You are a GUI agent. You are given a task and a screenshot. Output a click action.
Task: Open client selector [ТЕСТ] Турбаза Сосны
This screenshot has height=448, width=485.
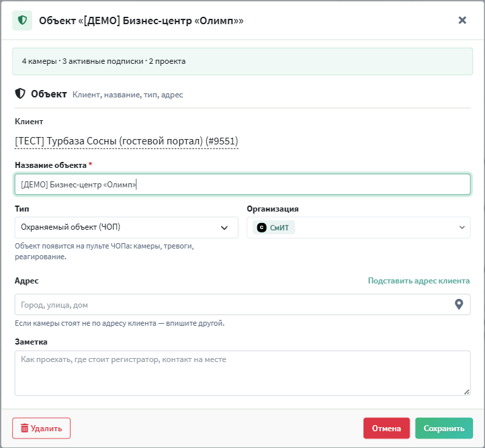(x=126, y=141)
